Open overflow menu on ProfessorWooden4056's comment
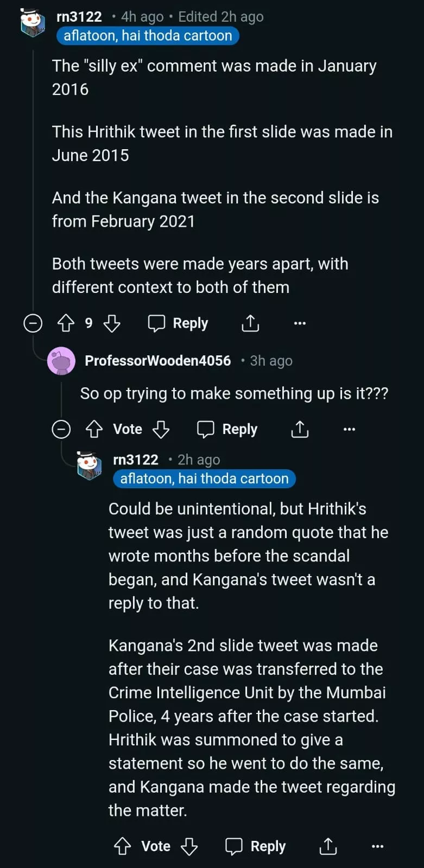The width and height of the screenshot is (424, 868). coord(350,430)
